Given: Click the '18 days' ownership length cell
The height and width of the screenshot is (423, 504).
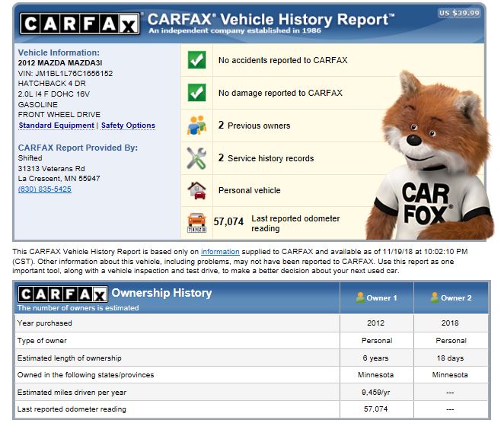Looking at the screenshot, I should click(450, 358).
